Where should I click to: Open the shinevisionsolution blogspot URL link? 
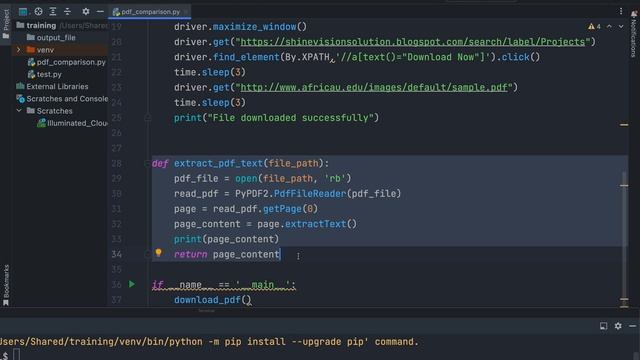pyautogui.click(x=413, y=42)
